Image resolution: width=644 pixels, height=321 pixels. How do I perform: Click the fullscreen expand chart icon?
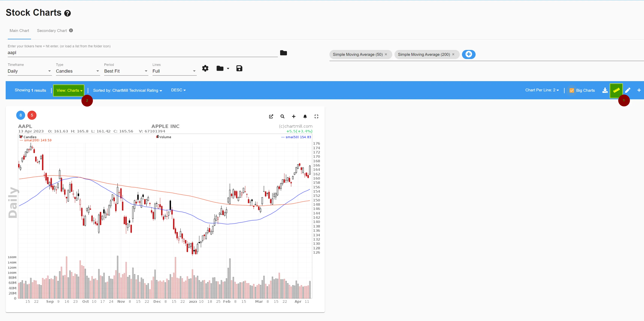click(317, 117)
